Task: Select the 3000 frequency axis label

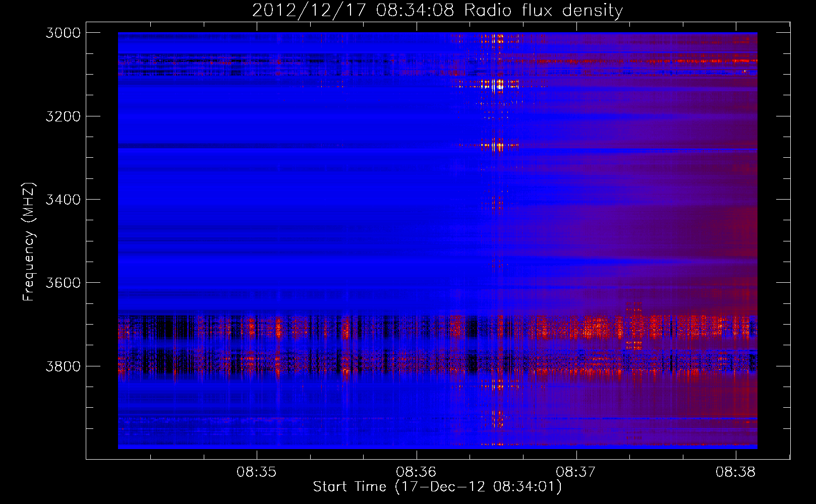Action: tap(63, 33)
